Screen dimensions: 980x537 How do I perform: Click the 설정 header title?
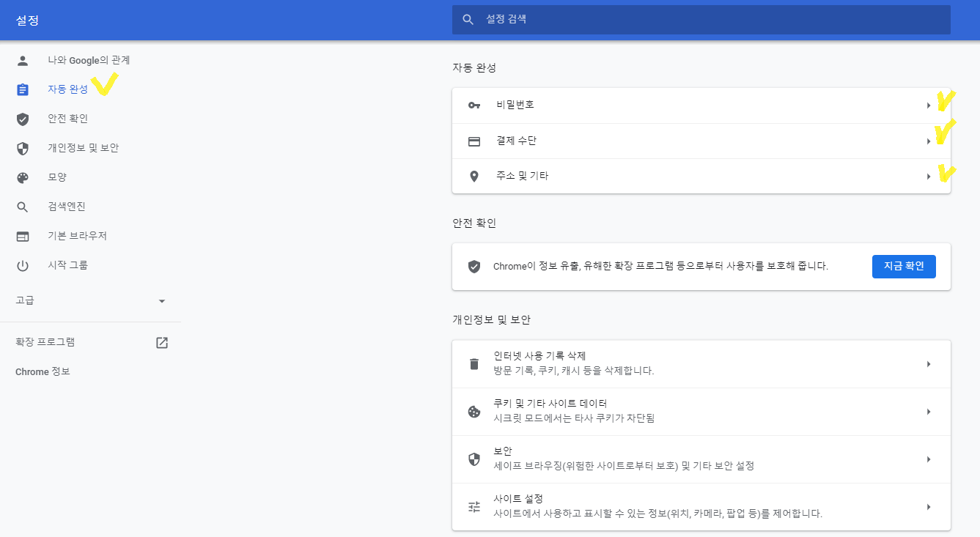[27, 21]
